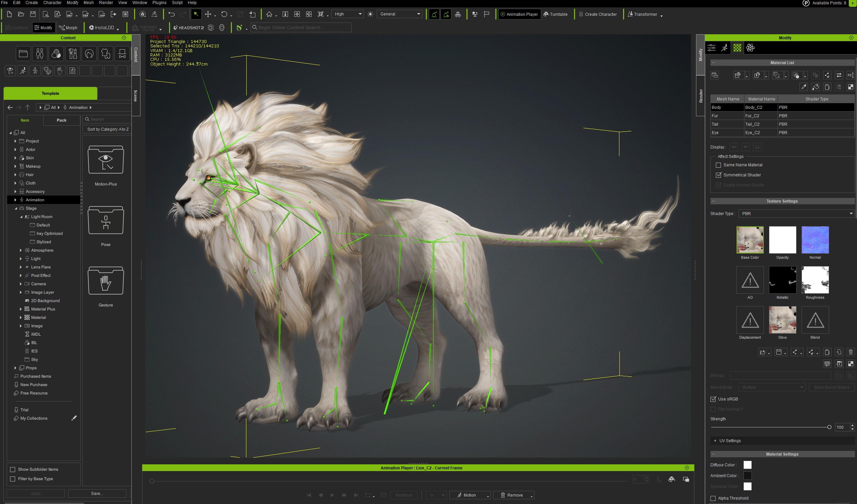Toggle the Use sRGB checkbox
The image size is (857, 504).
(x=713, y=399)
